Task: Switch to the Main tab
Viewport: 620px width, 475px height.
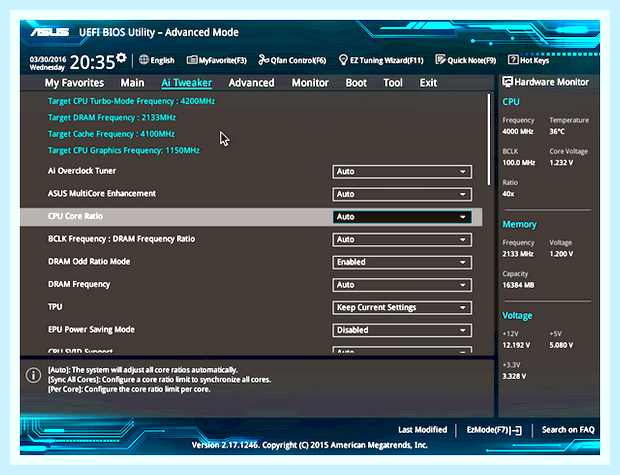Action: (x=132, y=83)
